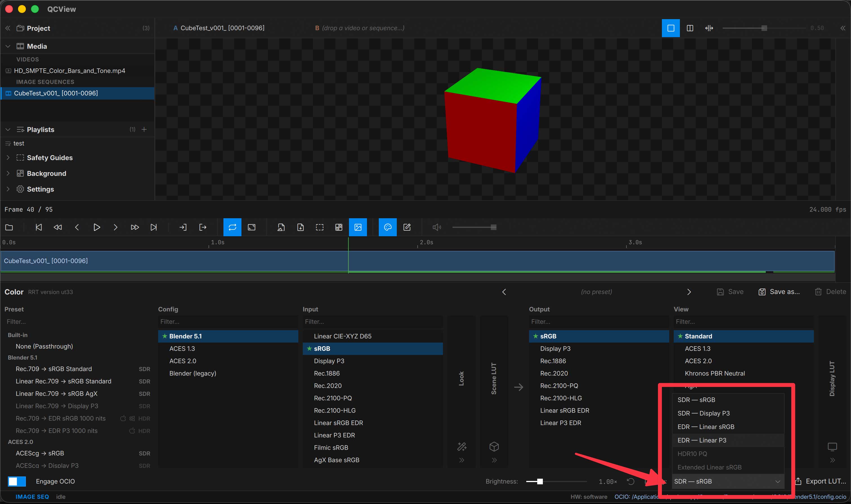
Task: Expand the Background section
Action: click(8, 173)
